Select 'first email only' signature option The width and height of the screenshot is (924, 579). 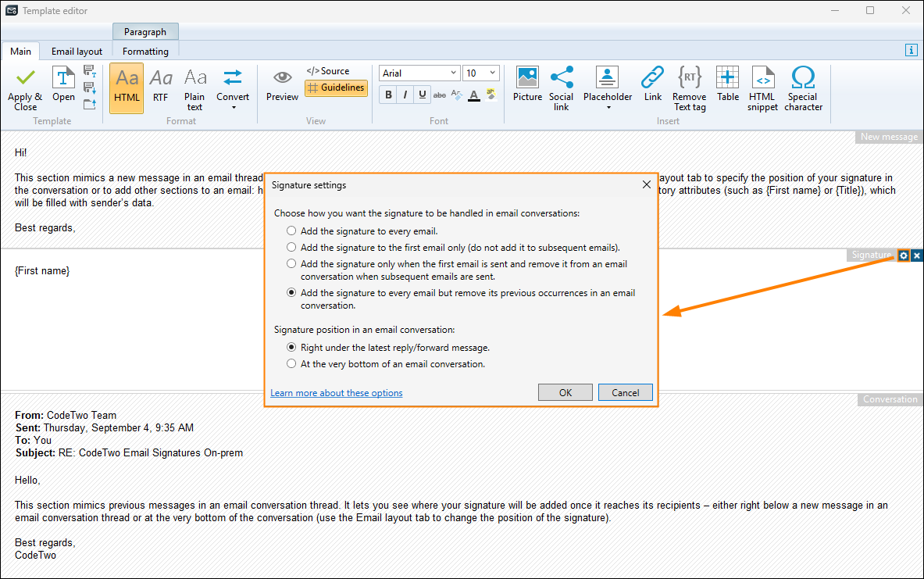291,248
